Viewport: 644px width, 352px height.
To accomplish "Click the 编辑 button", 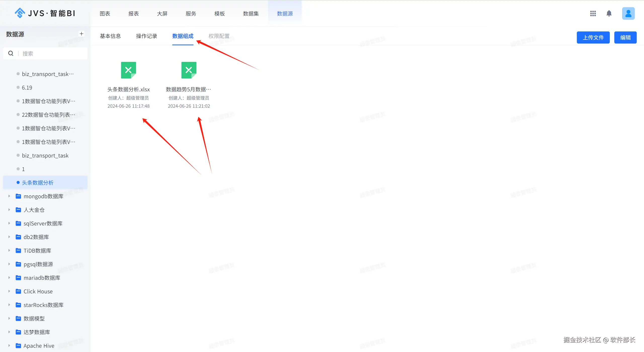I will pos(625,37).
